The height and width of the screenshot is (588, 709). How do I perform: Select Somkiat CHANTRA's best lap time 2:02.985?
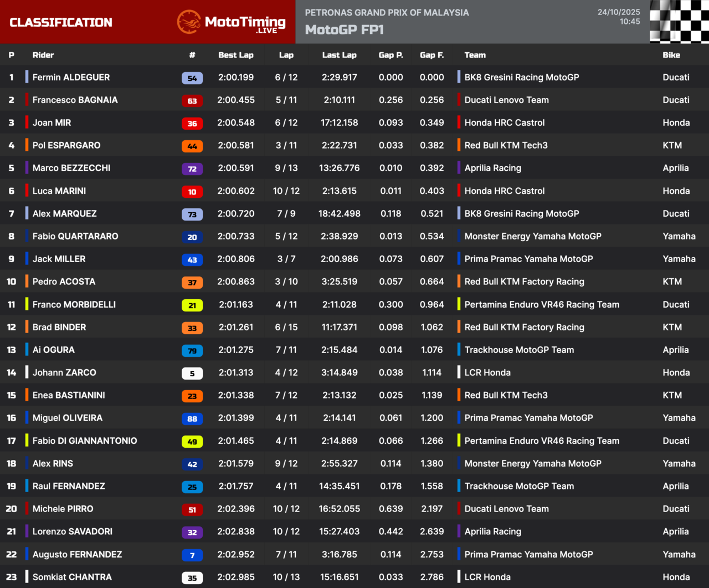pyautogui.click(x=235, y=577)
